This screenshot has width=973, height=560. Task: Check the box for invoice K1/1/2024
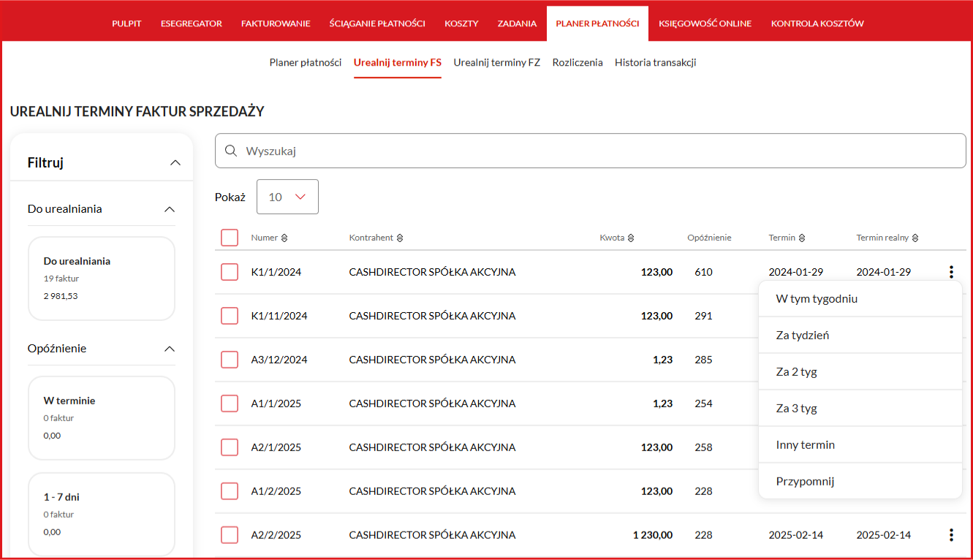click(x=230, y=272)
